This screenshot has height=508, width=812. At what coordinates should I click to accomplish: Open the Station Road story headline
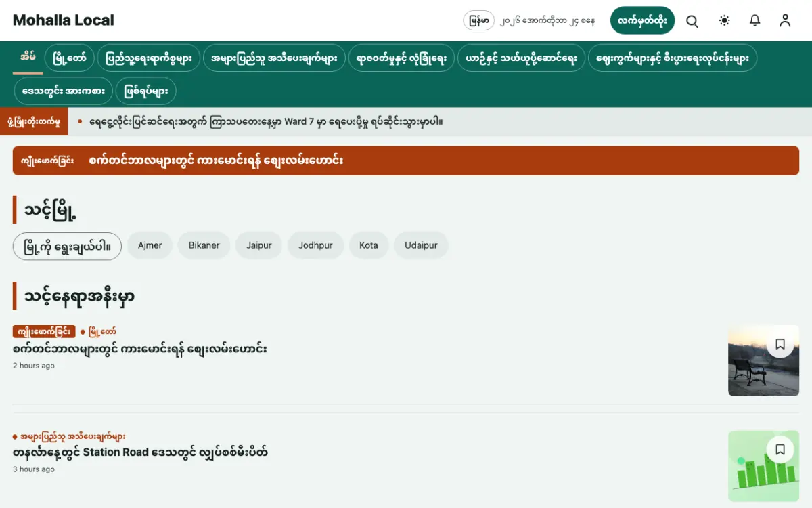point(140,452)
